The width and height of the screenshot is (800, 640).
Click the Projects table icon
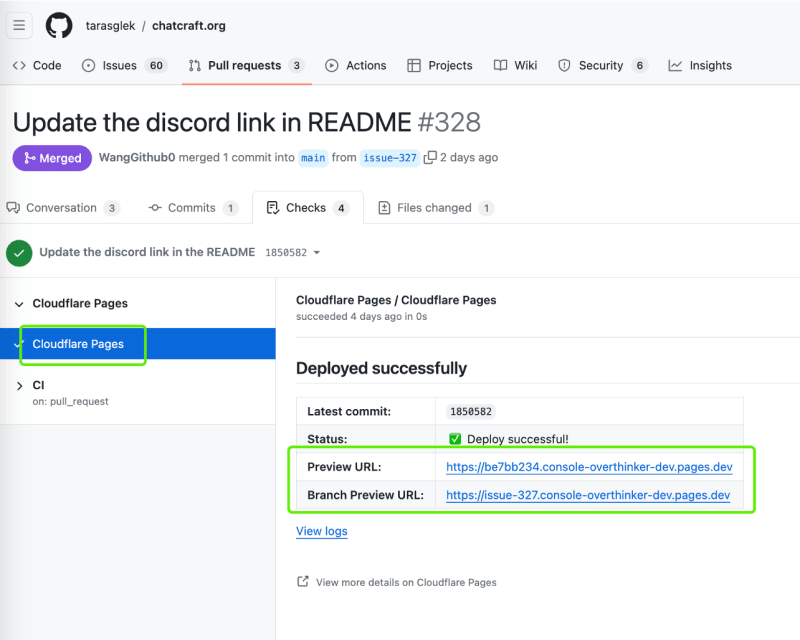coord(414,65)
